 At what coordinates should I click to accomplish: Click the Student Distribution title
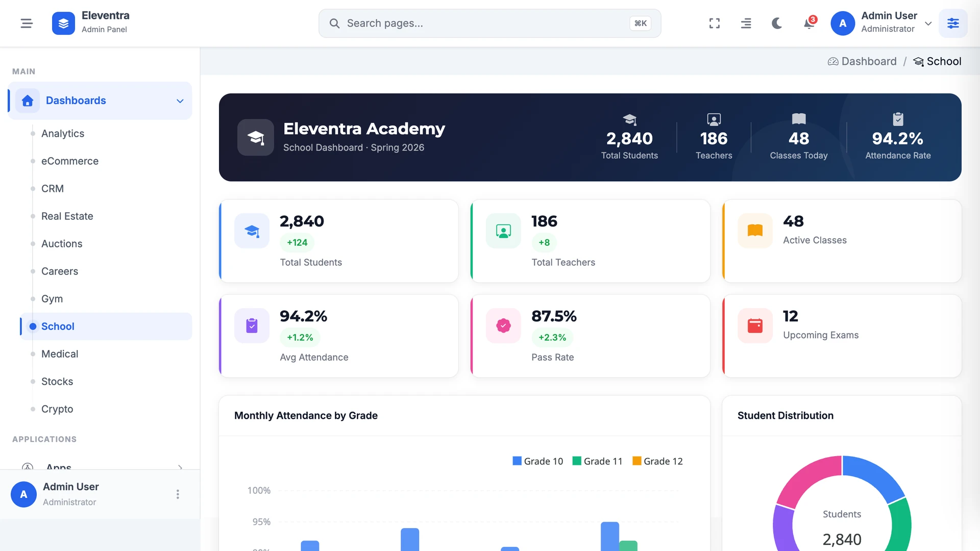pyautogui.click(x=785, y=416)
